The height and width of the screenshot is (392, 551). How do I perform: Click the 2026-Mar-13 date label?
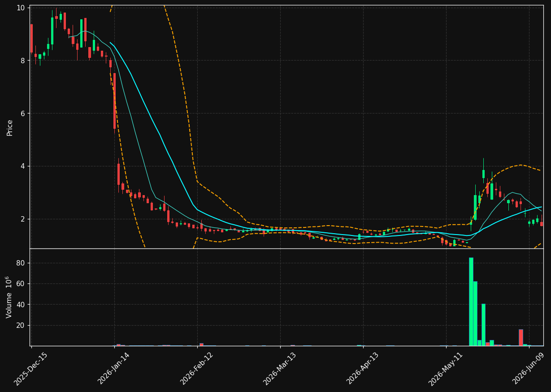pyautogui.click(x=280, y=369)
